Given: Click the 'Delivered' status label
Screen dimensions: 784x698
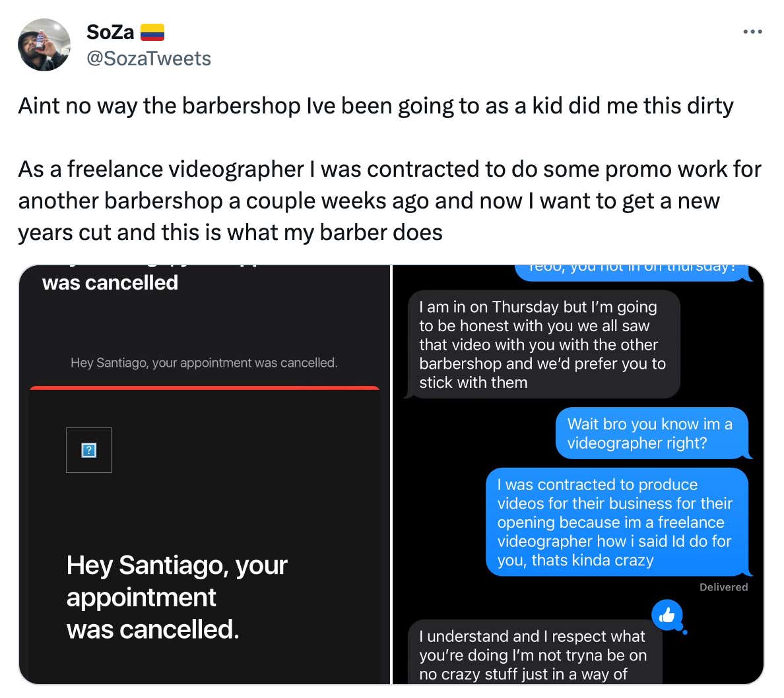Looking at the screenshot, I should point(723,587).
